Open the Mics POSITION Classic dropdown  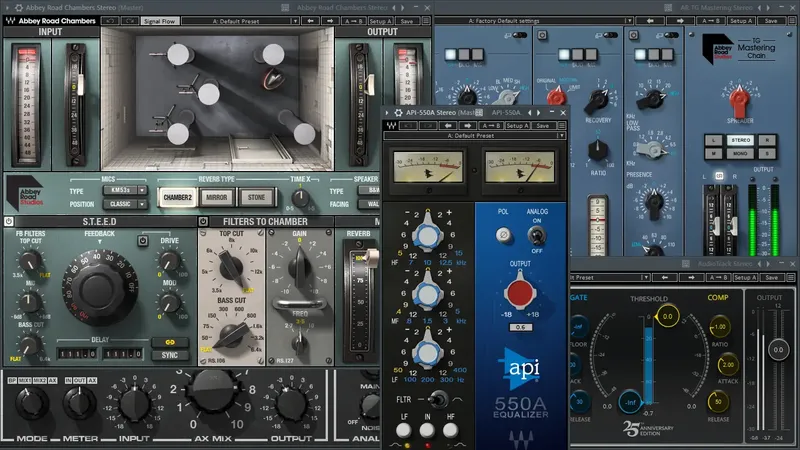[125, 204]
